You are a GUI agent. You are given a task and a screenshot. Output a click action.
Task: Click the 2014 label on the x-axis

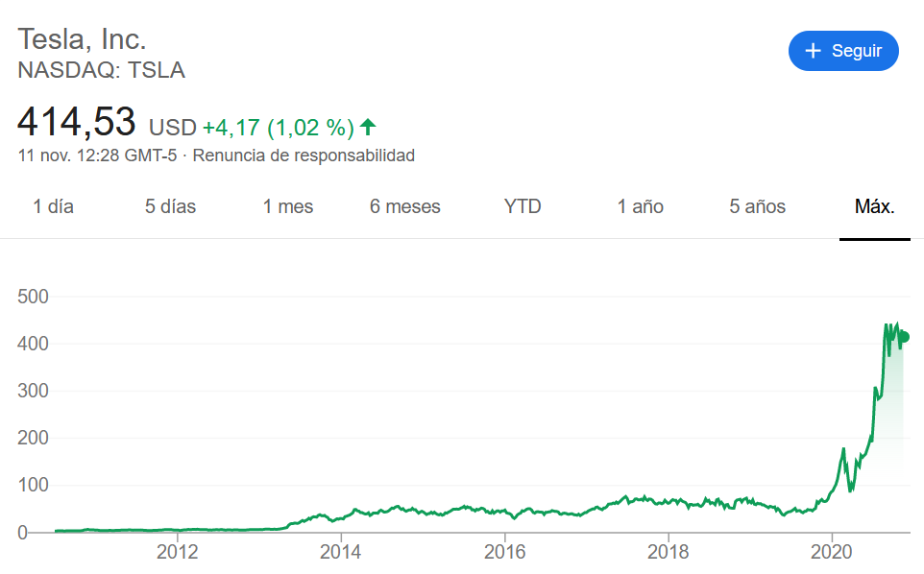[340, 552]
